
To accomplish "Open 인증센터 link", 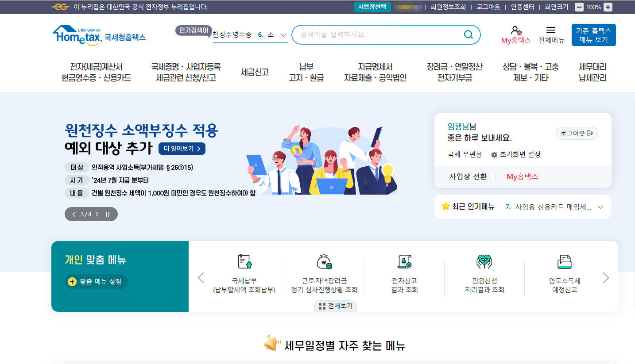I will 523,7.
